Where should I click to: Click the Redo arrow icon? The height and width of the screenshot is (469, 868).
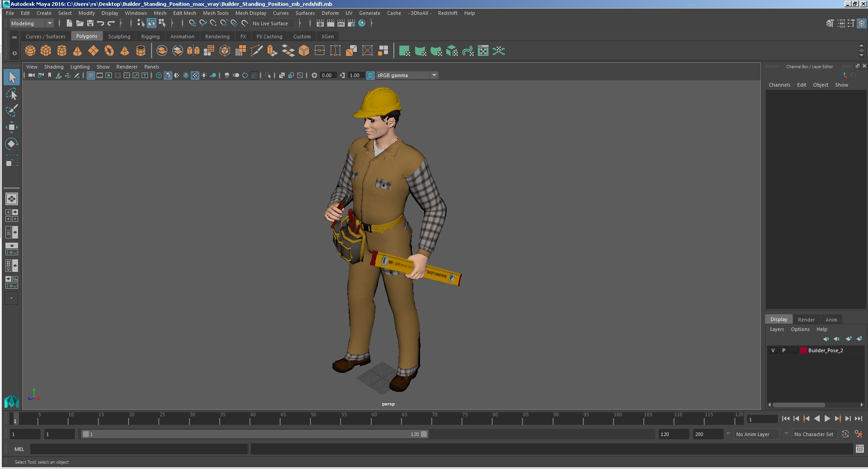pyautogui.click(x=111, y=23)
